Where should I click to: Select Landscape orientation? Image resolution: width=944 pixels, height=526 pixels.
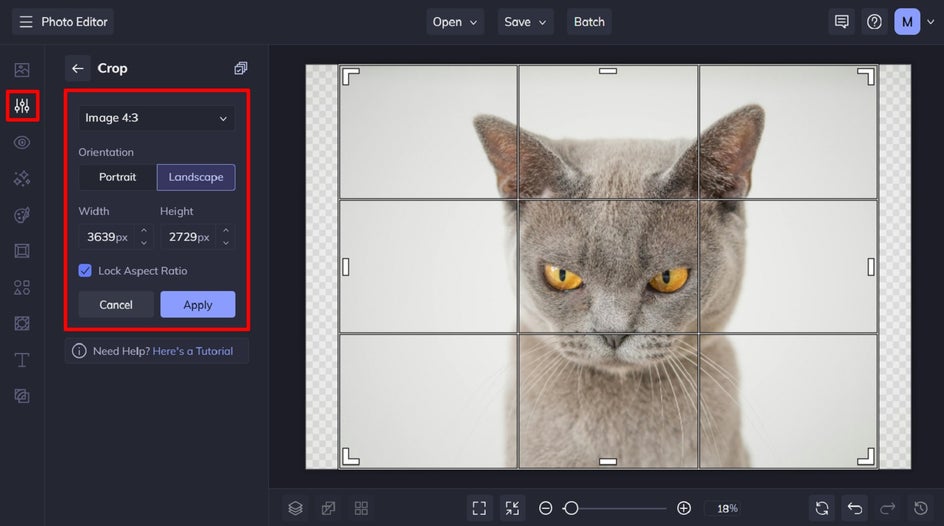[x=196, y=178]
